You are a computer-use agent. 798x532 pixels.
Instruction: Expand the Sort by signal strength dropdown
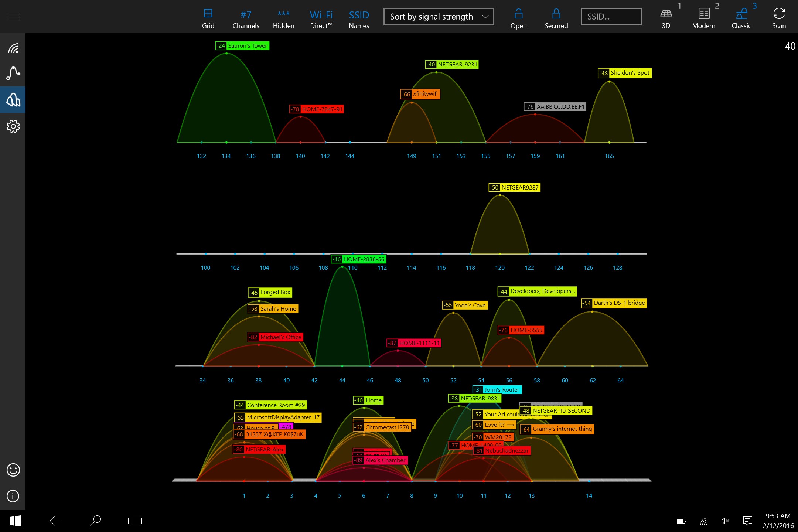click(x=439, y=17)
